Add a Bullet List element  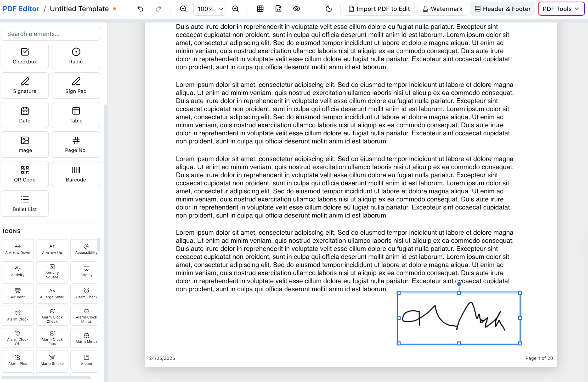coord(25,204)
